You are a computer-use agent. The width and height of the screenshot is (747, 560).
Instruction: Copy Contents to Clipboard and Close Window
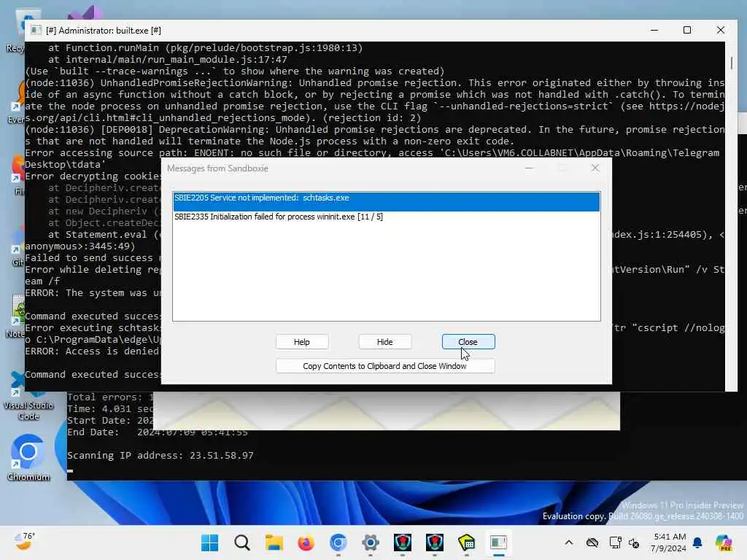click(385, 366)
